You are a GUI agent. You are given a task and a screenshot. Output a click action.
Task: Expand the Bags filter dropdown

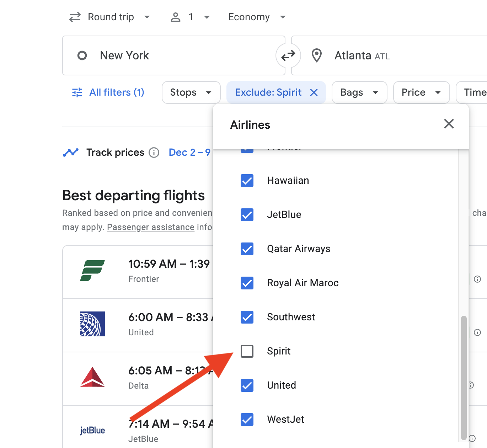click(359, 92)
